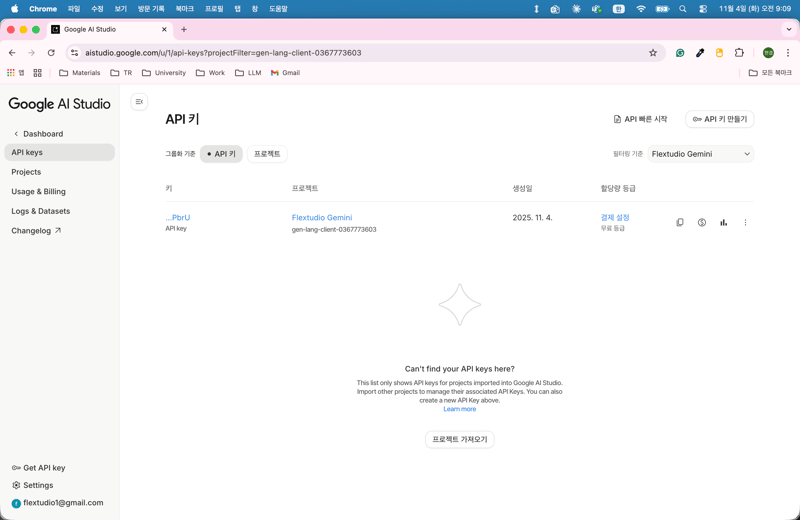The width and height of the screenshot is (800, 520).
Task: Follow the Learn more link
Action: (460, 409)
